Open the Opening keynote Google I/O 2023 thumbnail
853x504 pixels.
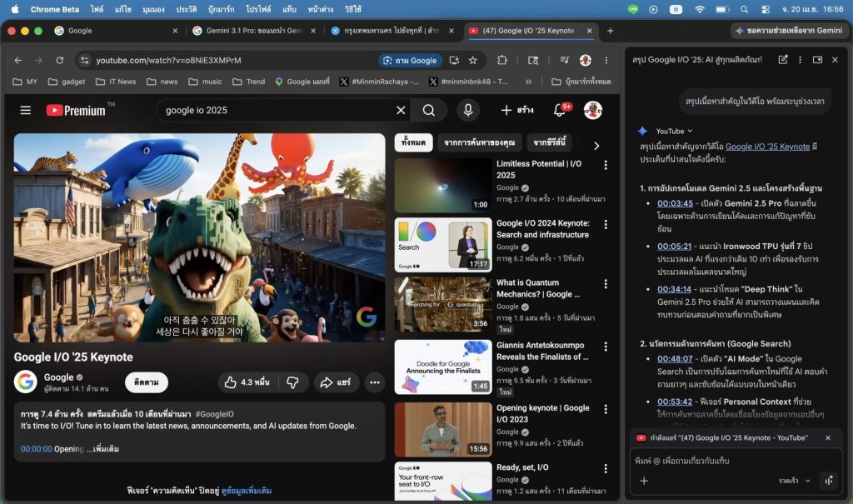point(442,430)
